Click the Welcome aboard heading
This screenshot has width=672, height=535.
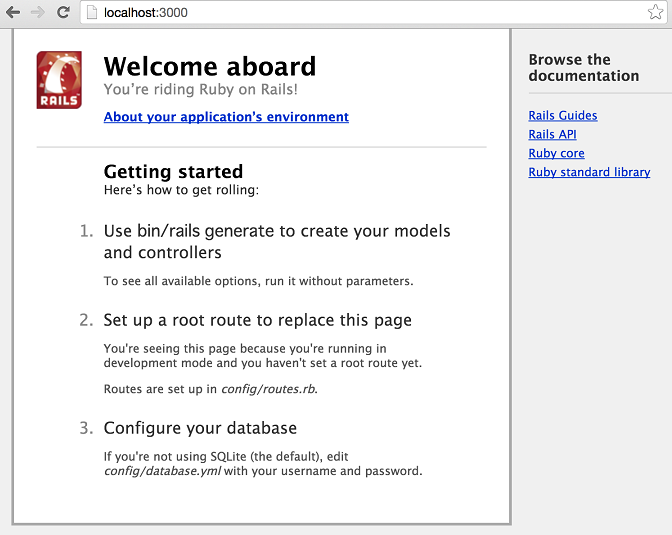tap(210, 66)
